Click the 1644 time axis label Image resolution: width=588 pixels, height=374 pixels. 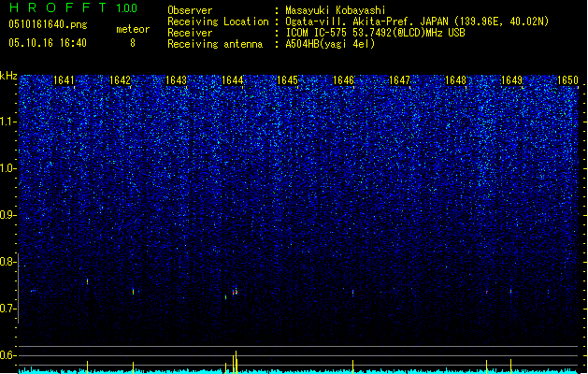[232, 79]
